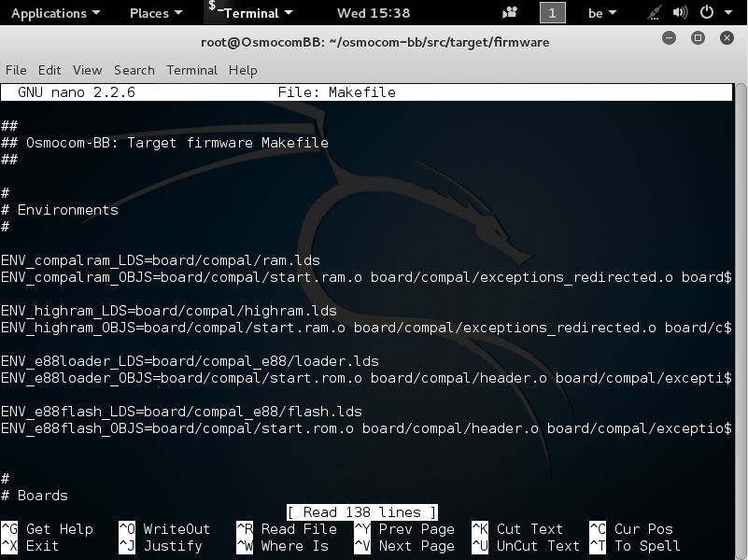The width and height of the screenshot is (748, 560).
Task: Open the 'be' keyboard layout dropdown
Action: 602,13
